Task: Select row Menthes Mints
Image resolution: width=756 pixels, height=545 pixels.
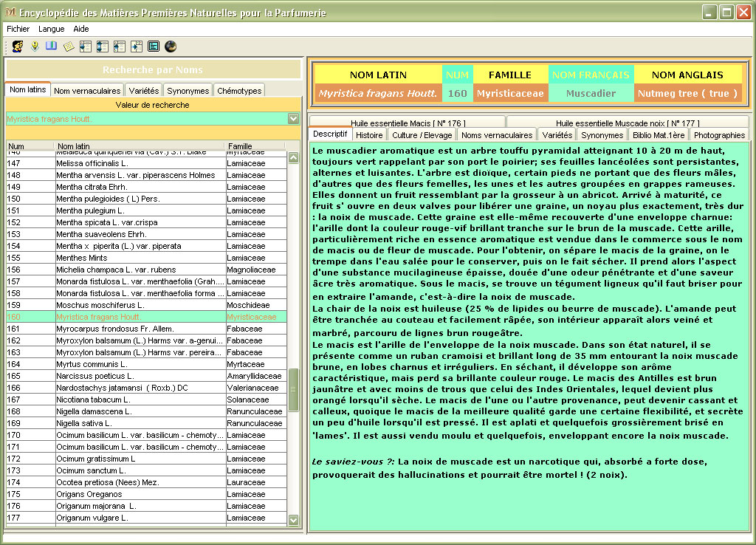Action: pyautogui.click(x=147, y=258)
